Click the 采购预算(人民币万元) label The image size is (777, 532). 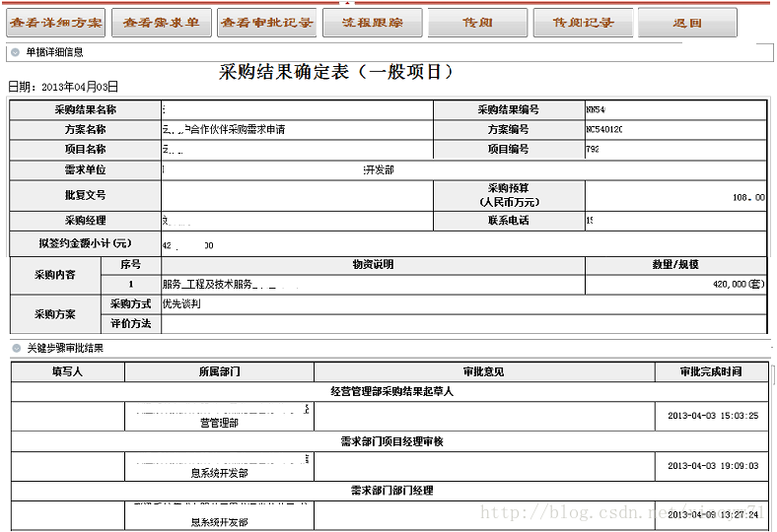[x=509, y=195]
